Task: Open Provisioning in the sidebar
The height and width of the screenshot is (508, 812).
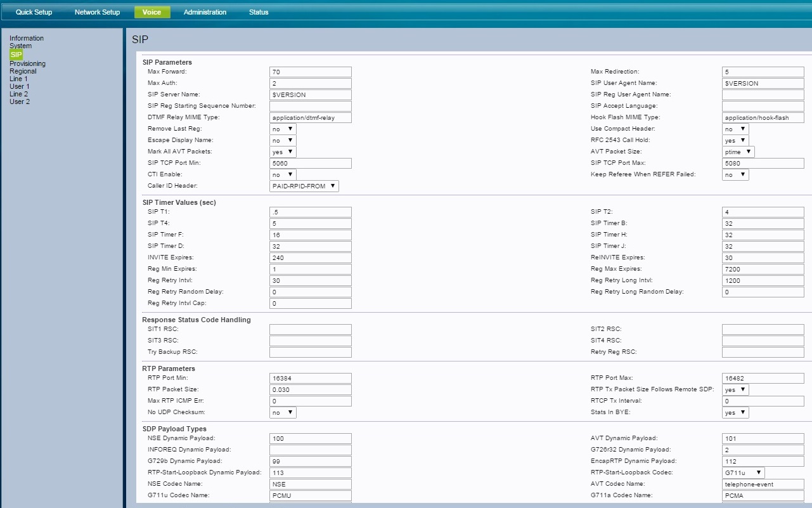Action: tap(27, 63)
